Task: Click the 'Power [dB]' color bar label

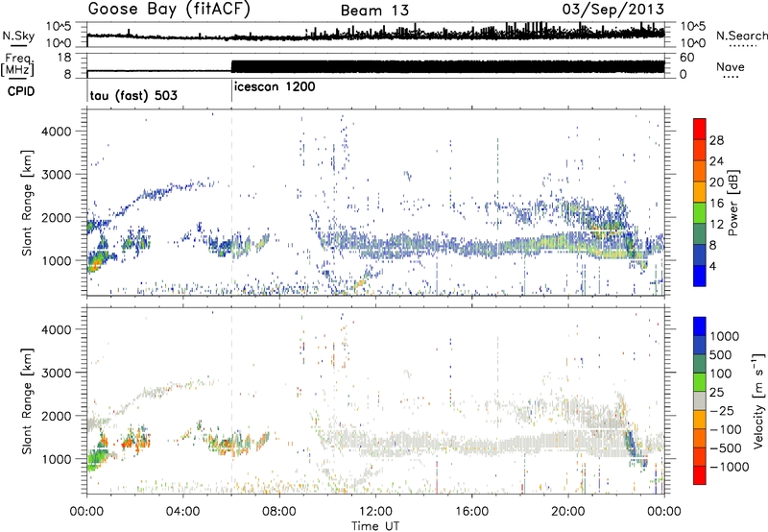Action: click(732, 203)
